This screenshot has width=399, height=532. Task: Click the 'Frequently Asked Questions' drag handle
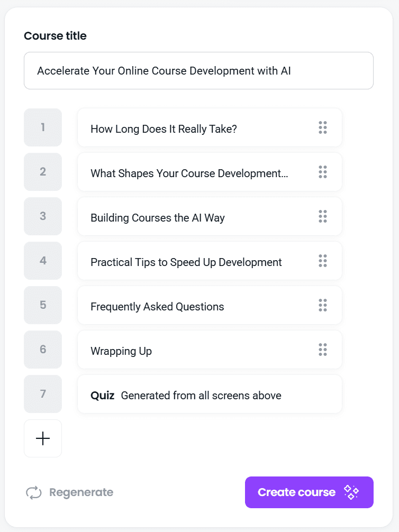(x=323, y=305)
